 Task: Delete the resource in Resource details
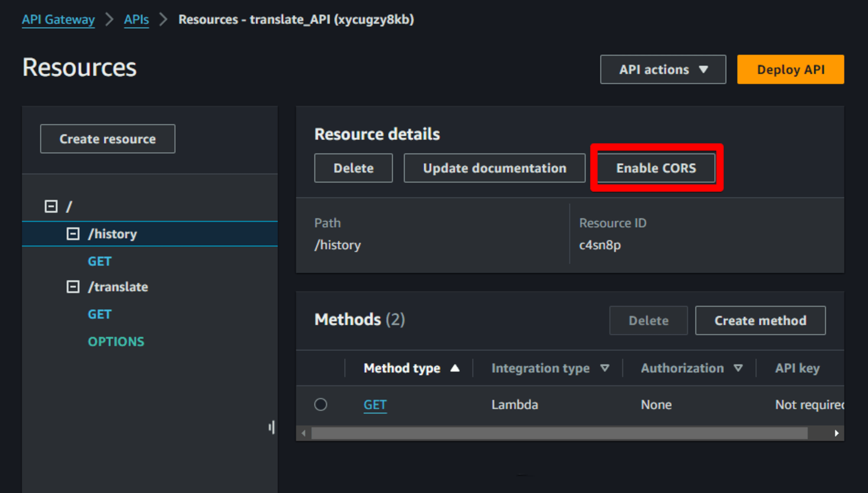tap(353, 168)
